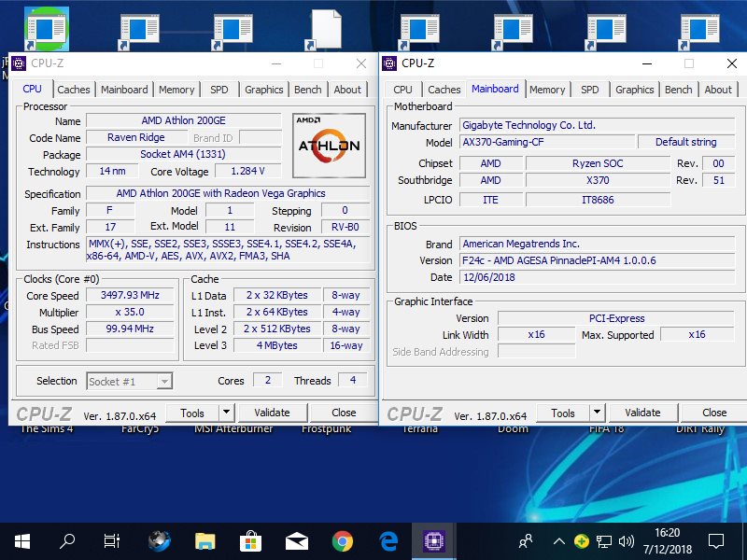
Task: Open File Explorer from the taskbar
Action: click(205, 541)
